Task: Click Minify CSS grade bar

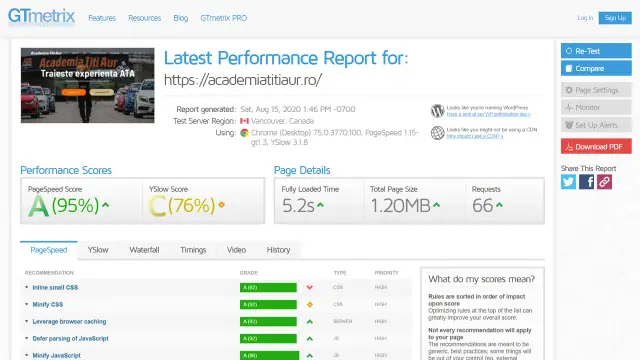Action: coord(268,304)
